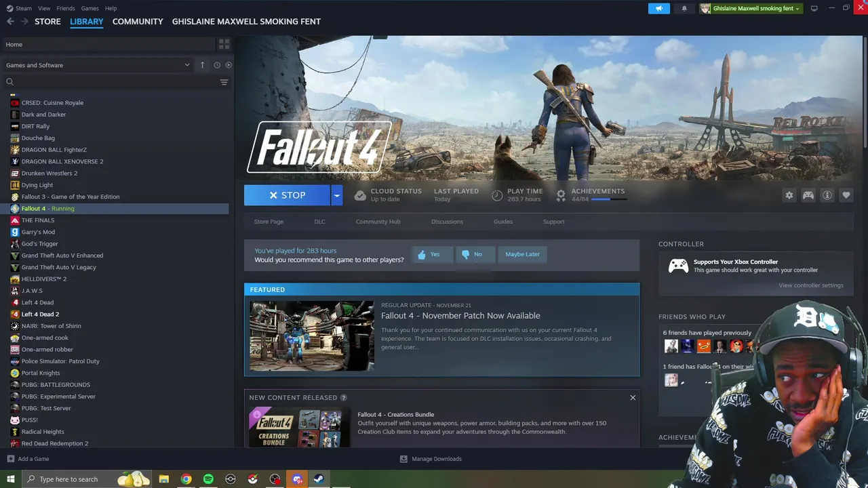This screenshot has width=868, height=488.
Task: Sort library by recent activity clock icon
Action: (x=217, y=65)
